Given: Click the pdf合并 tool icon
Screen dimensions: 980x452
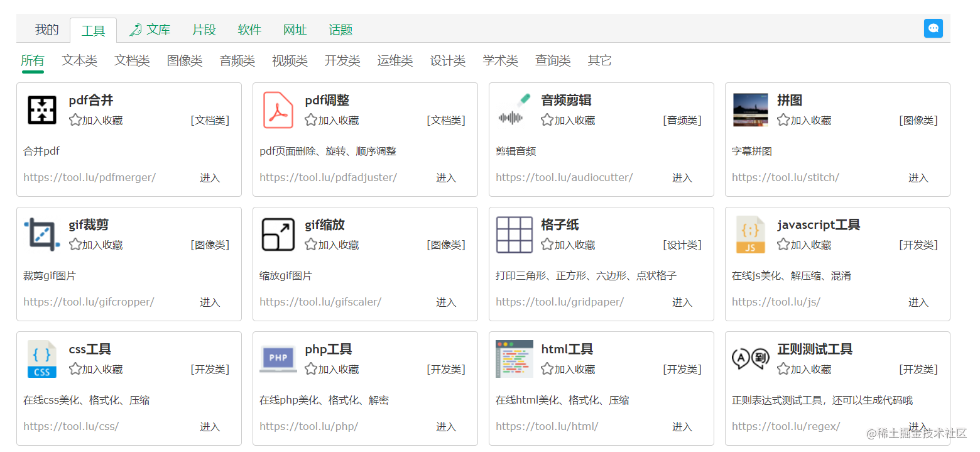Looking at the screenshot, I should tap(41, 109).
